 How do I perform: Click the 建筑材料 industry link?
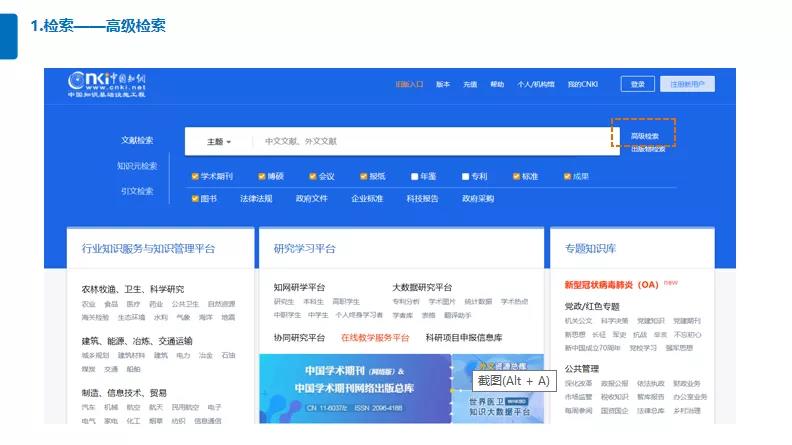click(x=131, y=356)
